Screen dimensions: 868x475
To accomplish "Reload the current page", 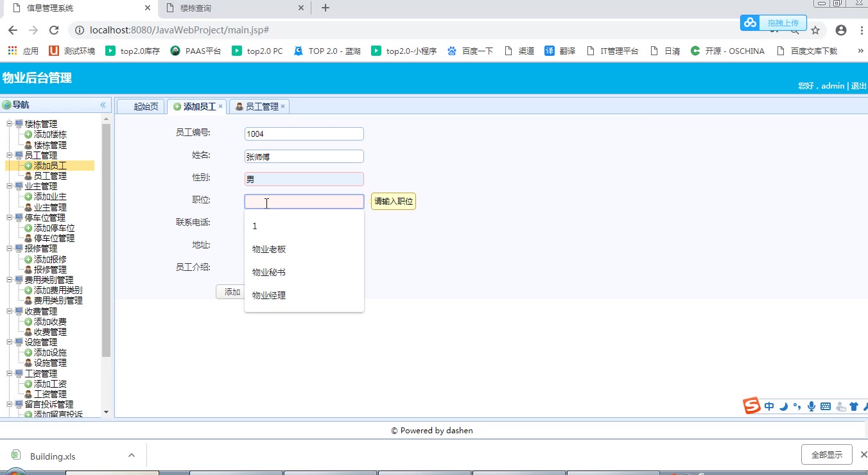I will click(x=54, y=30).
